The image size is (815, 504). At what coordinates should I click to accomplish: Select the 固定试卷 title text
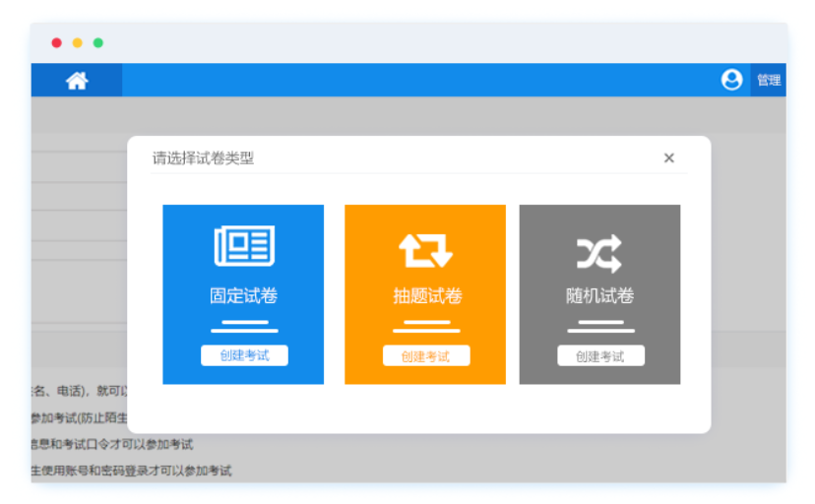[243, 296]
